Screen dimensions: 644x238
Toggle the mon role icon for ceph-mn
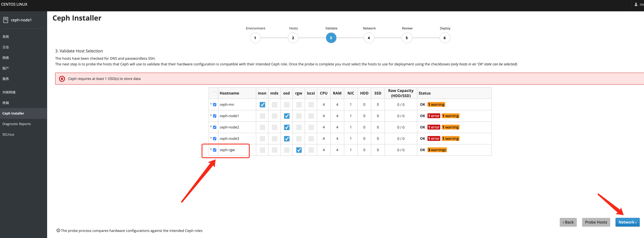[262, 105]
